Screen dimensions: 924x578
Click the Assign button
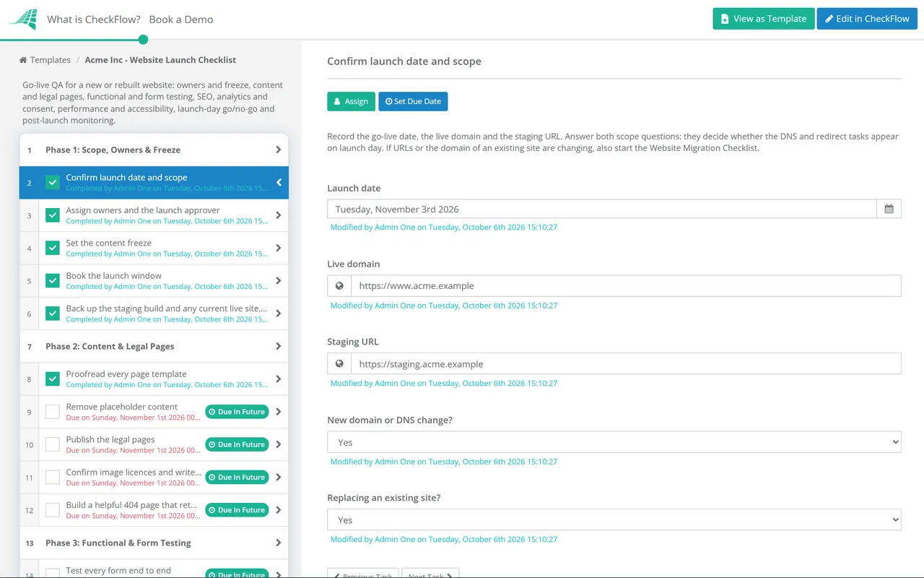coord(352,101)
